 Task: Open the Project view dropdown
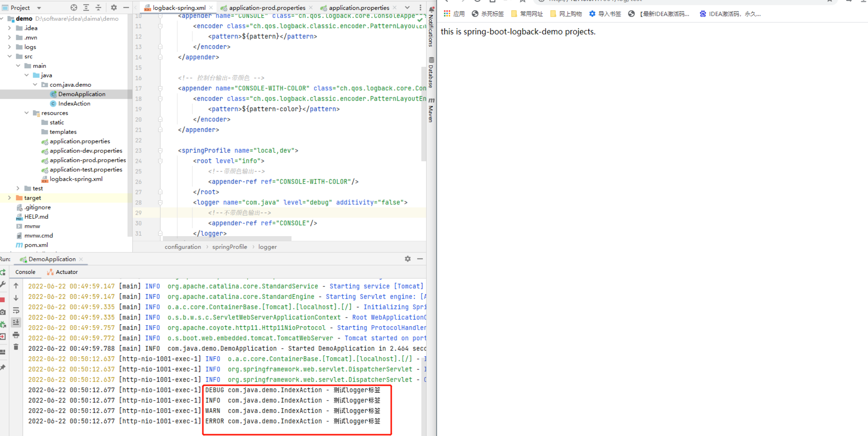pyautogui.click(x=39, y=7)
